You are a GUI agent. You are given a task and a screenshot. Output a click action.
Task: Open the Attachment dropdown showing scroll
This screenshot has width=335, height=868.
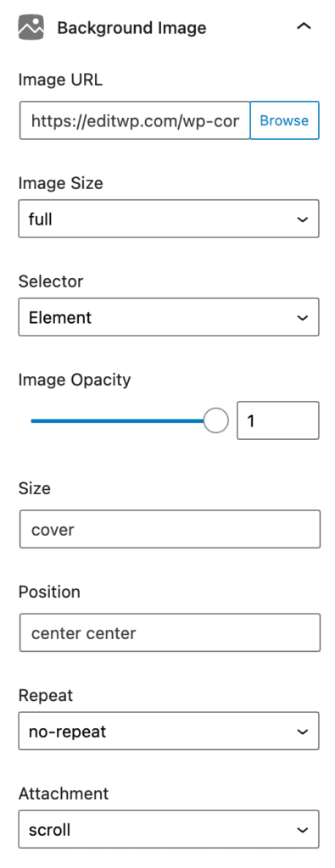coord(169,829)
